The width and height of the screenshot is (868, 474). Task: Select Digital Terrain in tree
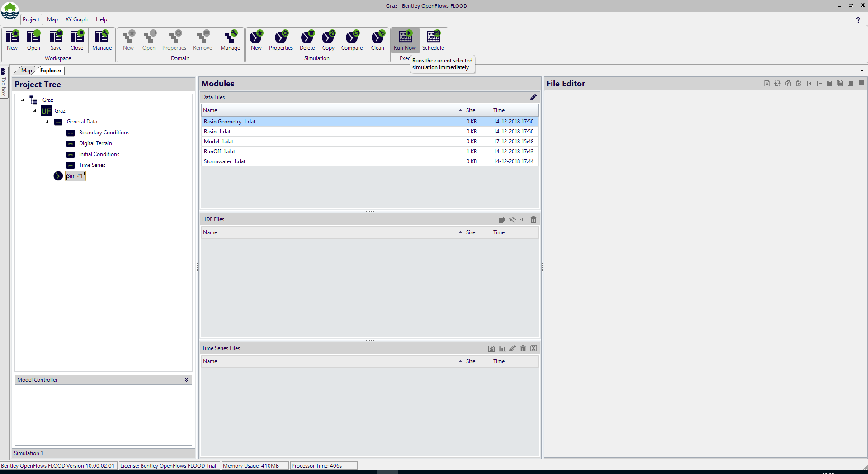pyautogui.click(x=95, y=143)
